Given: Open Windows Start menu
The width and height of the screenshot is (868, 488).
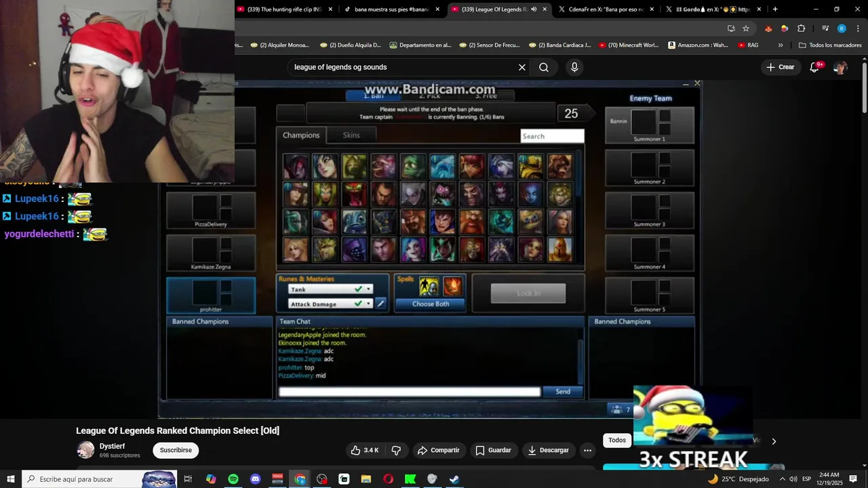Looking at the screenshot, I should coord(11,479).
